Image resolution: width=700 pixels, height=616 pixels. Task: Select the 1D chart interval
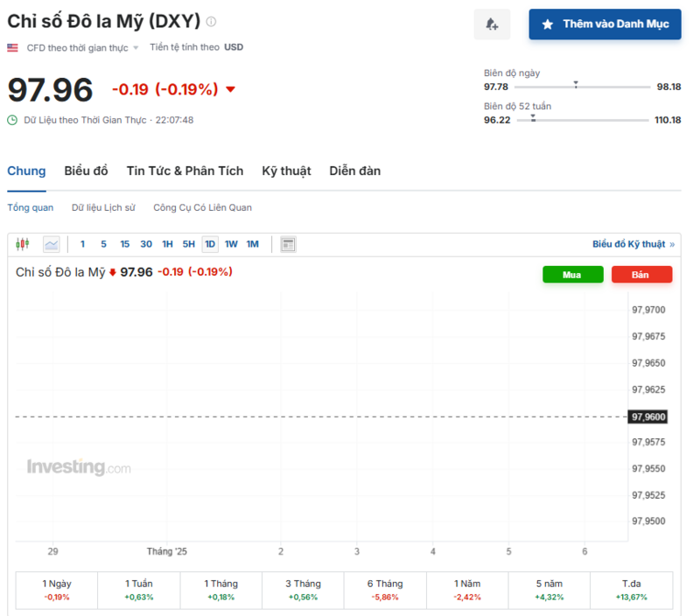[210, 244]
